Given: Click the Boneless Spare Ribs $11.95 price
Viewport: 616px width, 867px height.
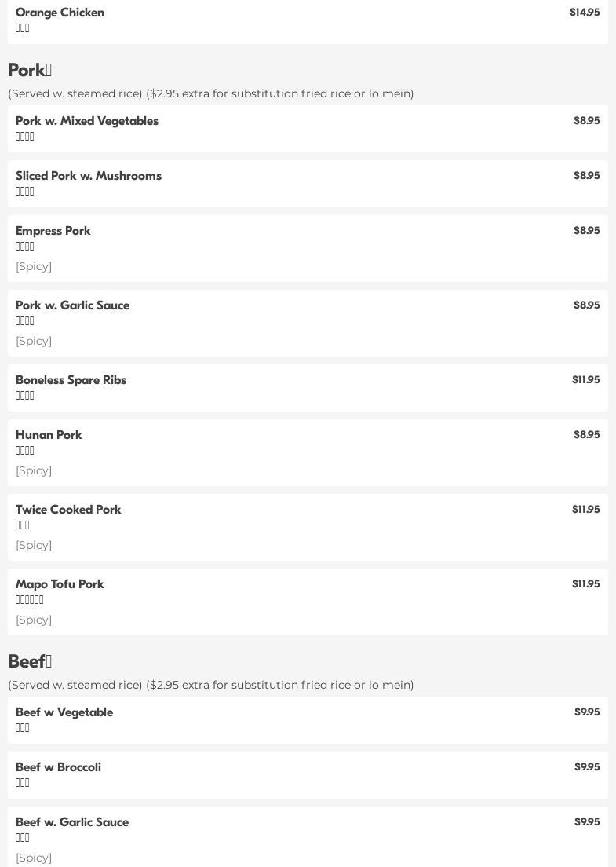Looking at the screenshot, I should coord(585,380).
